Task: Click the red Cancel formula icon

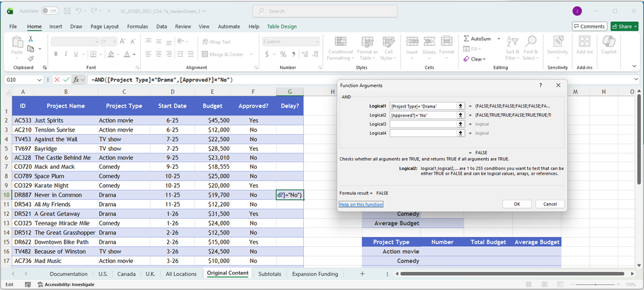Action: point(57,80)
